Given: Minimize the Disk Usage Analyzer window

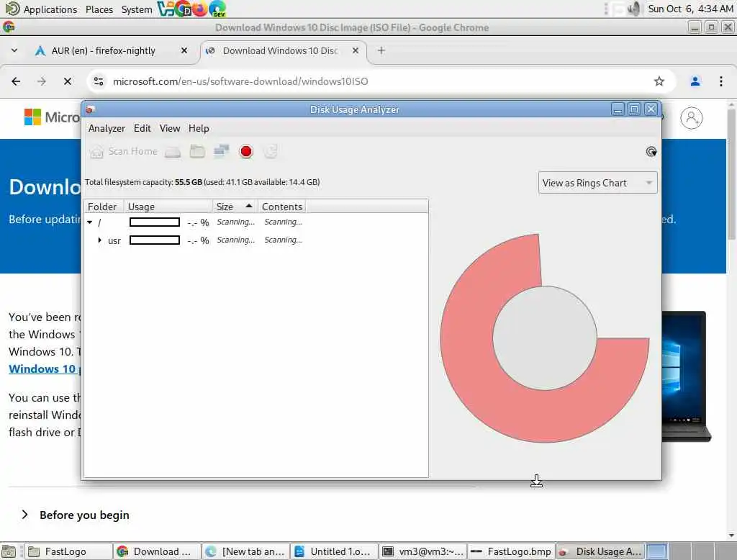Looking at the screenshot, I should click(x=618, y=109).
